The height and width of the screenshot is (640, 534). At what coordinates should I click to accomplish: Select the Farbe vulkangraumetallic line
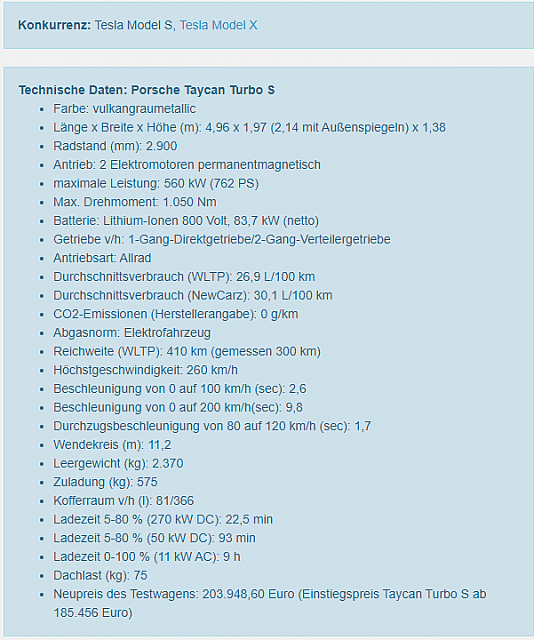pos(125,109)
